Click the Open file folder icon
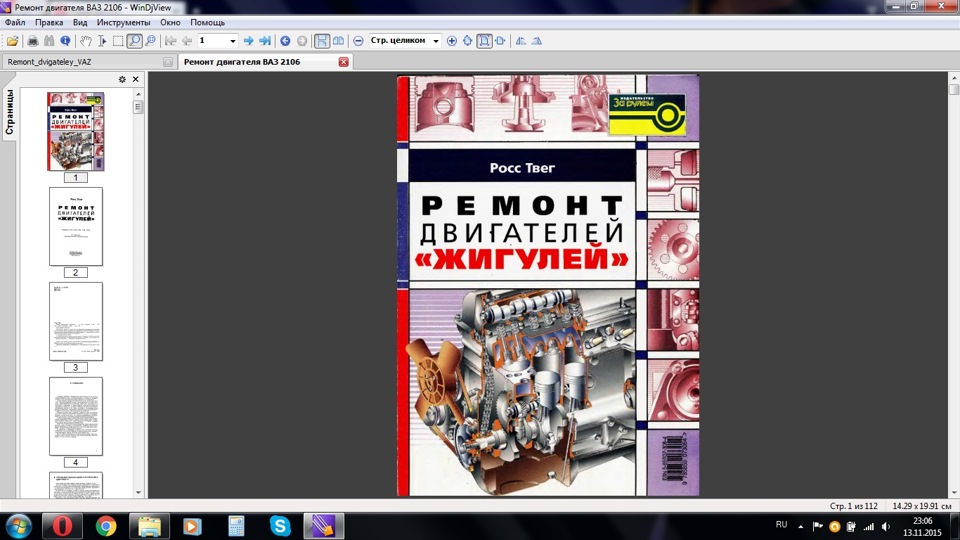The image size is (960, 540). (x=12, y=41)
